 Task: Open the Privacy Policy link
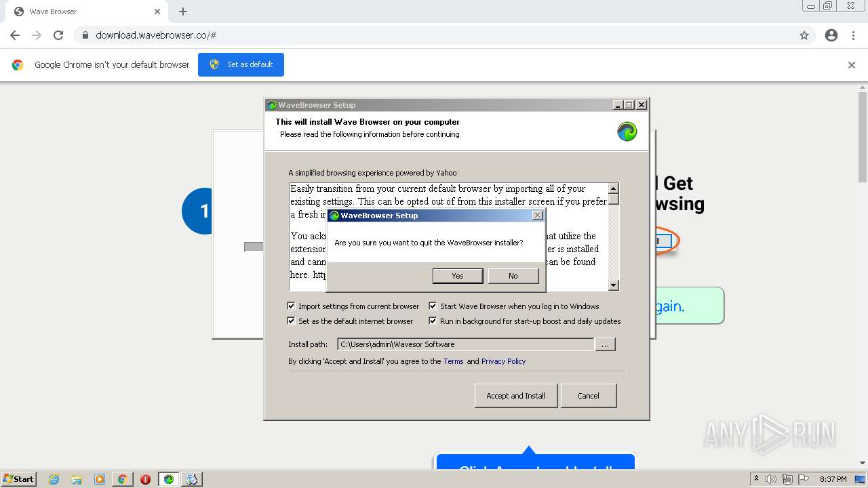503,361
